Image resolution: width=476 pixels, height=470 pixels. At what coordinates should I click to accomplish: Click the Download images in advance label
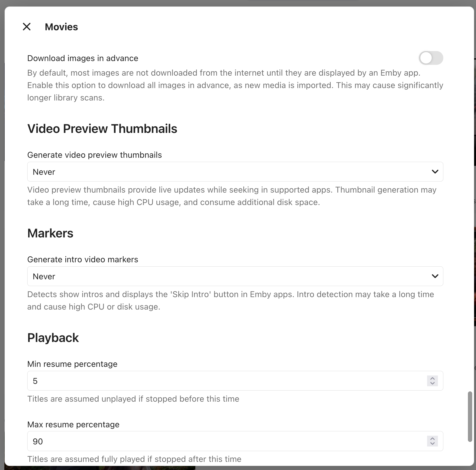click(x=83, y=58)
